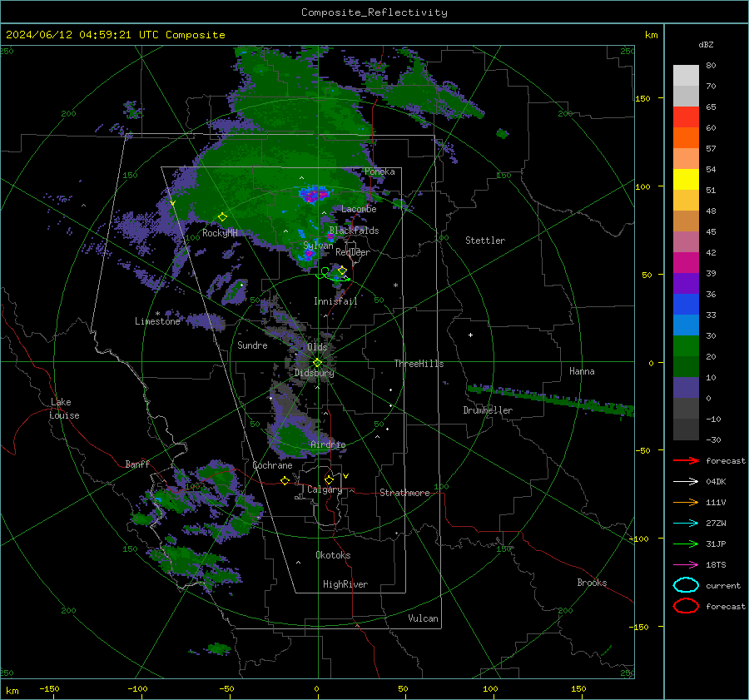Click the HighRiver label
This screenshot has width=749, height=700.
[345, 584]
